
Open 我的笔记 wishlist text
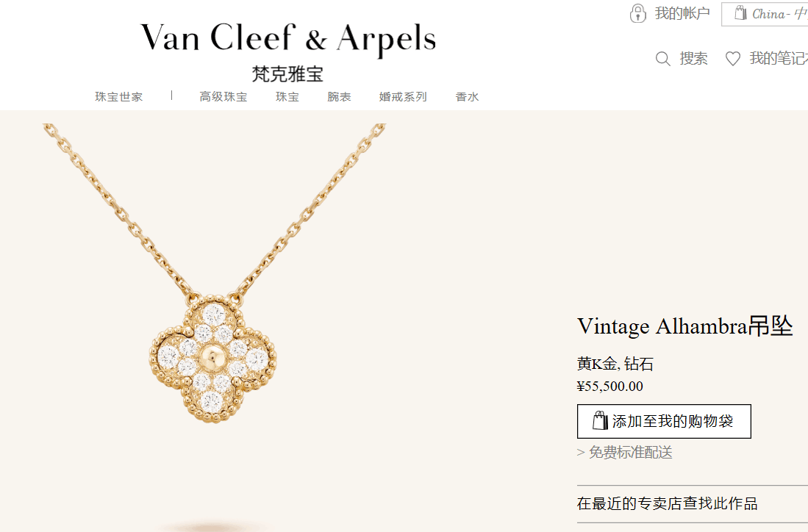tap(779, 59)
